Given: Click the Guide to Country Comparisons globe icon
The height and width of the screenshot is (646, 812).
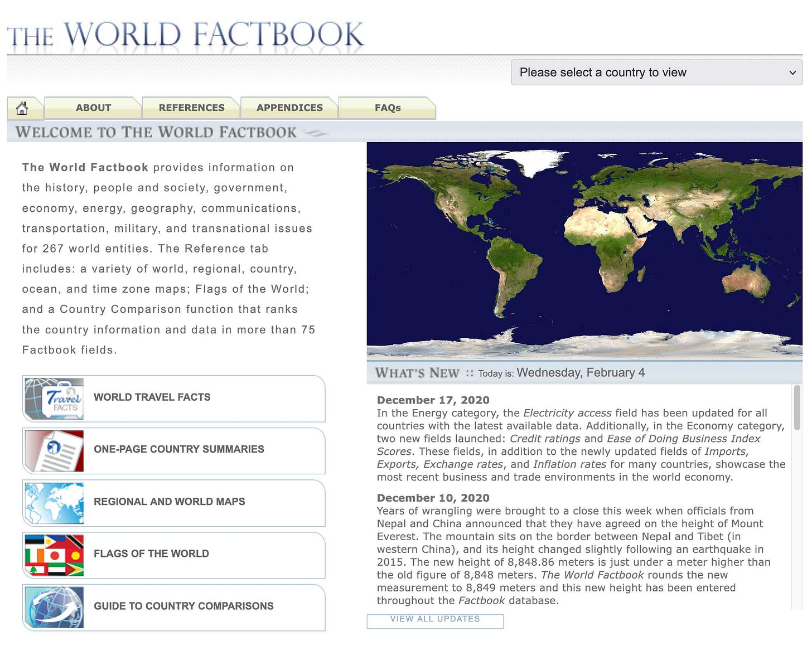Looking at the screenshot, I should point(54,607).
